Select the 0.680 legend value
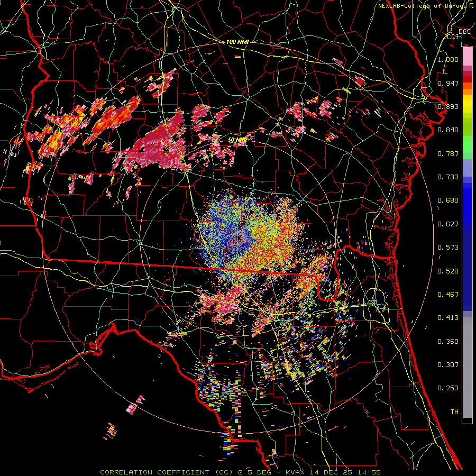 pyautogui.click(x=448, y=200)
